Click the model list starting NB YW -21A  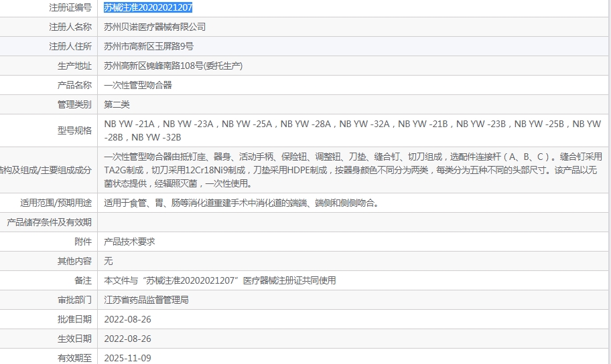[352, 130]
